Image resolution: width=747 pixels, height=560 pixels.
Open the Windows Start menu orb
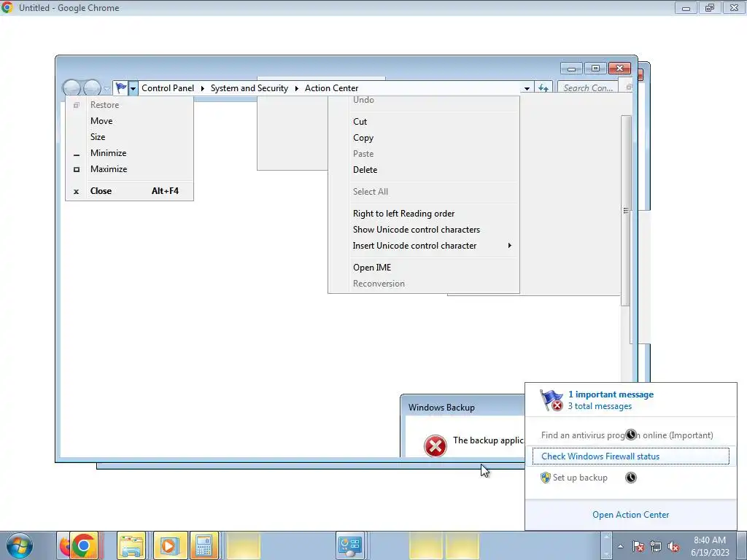point(19,545)
